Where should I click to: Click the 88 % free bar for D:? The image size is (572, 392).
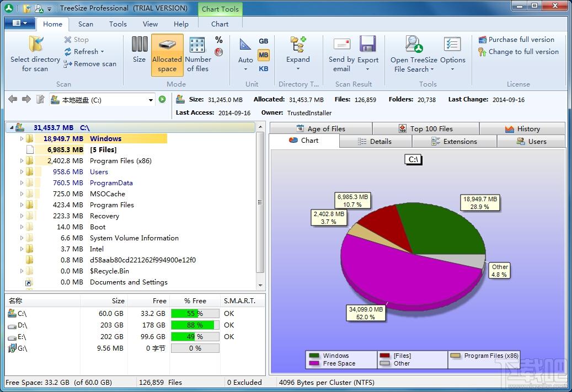[195, 325]
